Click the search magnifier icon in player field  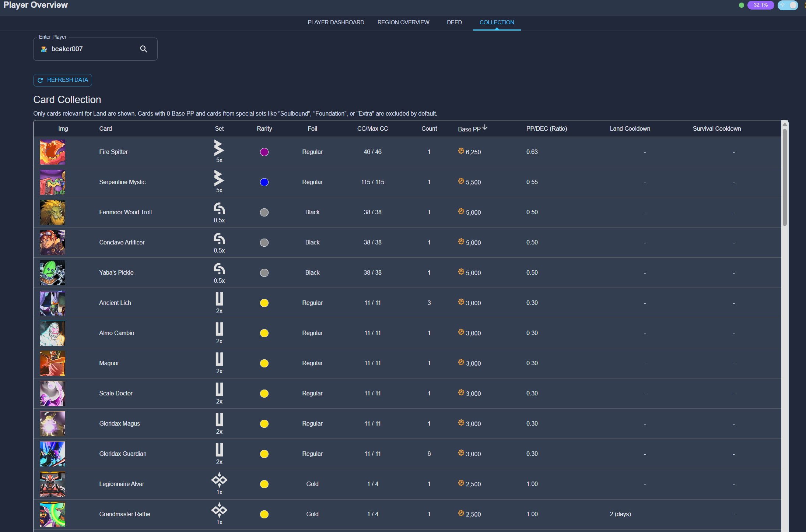(x=144, y=49)
